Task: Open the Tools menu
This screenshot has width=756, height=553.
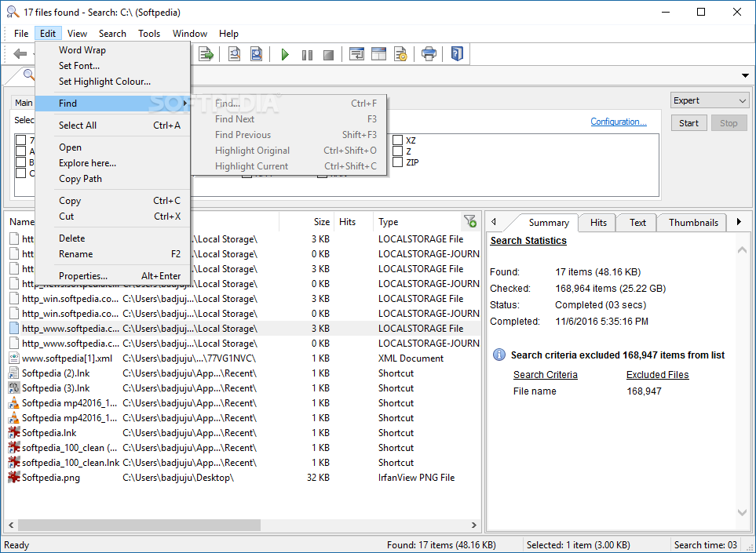Action: (149, 34)
